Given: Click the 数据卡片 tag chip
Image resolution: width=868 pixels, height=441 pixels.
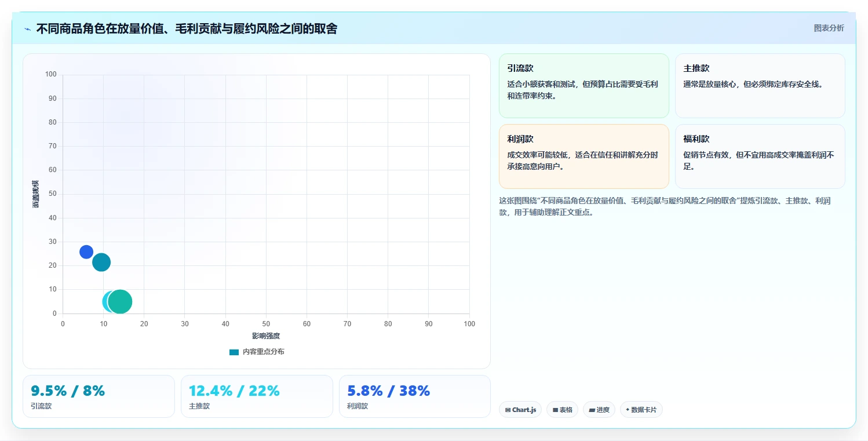Looking at the screenshot, I should pyautogui.click(x=641, y=410).
